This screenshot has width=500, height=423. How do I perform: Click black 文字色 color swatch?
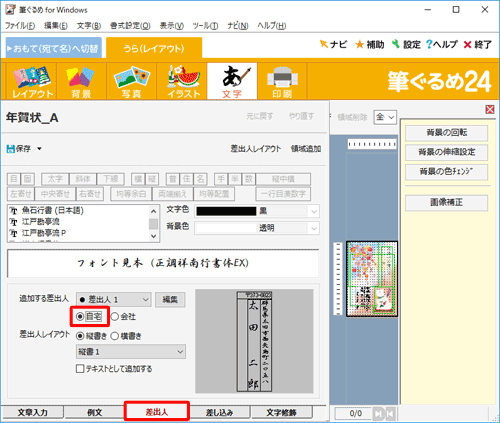point(226,211)
